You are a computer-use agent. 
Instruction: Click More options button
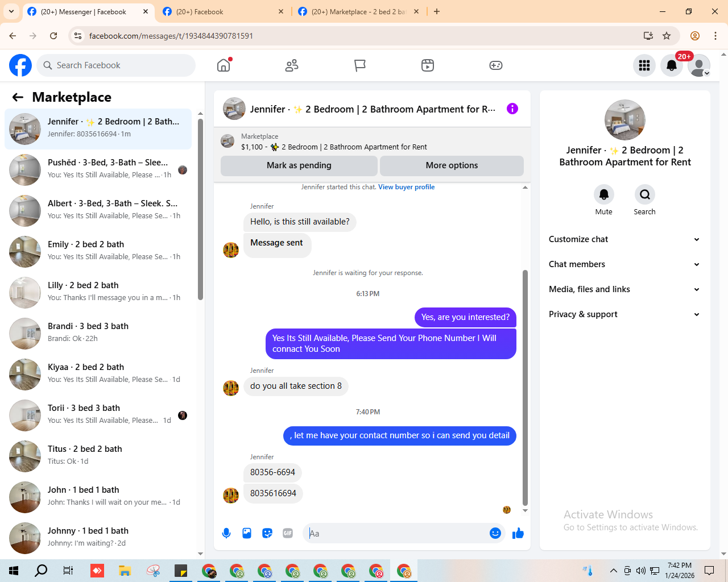[452, 165]
